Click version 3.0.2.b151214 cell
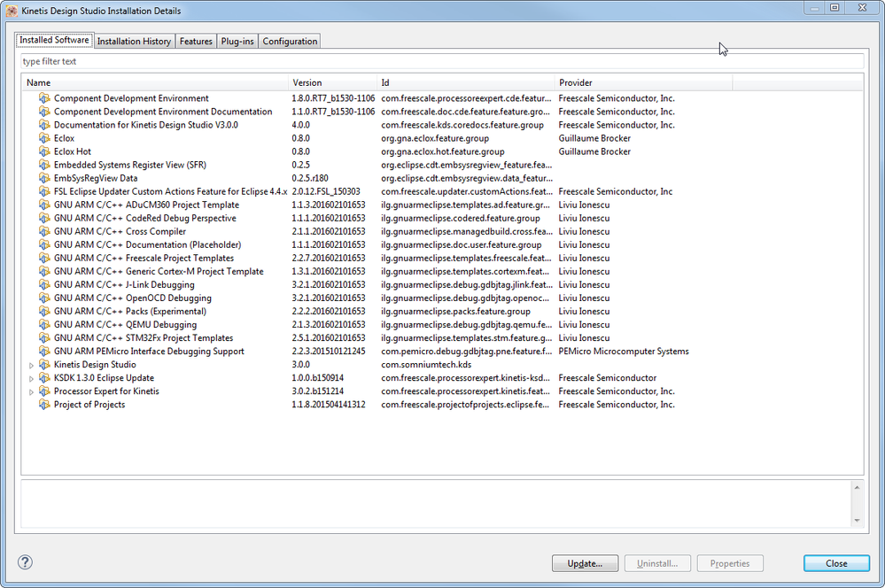The width and height of the screenshot is (885, 588). 318,391
